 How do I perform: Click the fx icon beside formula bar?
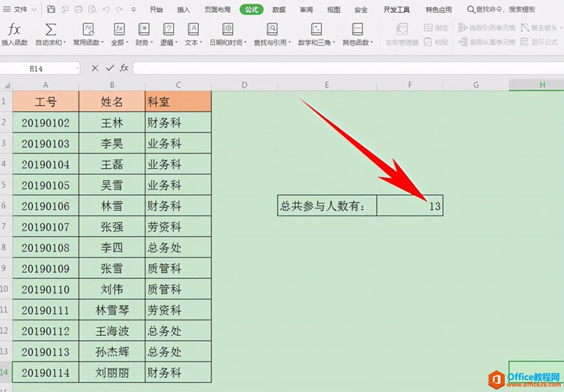tap(124, 68)
